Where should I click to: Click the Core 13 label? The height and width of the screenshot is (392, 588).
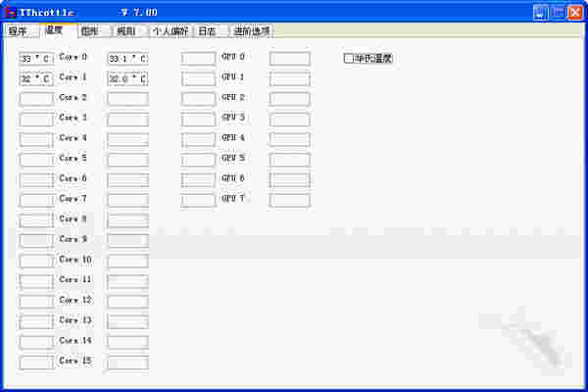click(75, 320)
